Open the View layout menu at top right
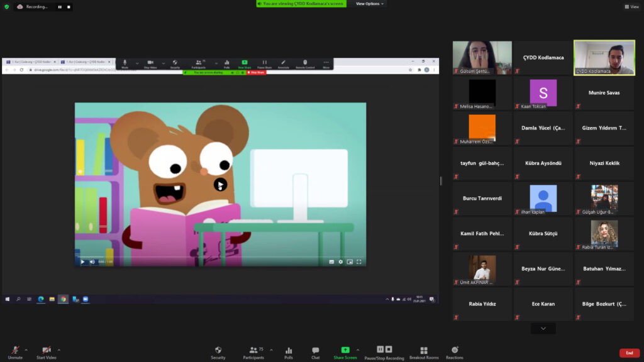Screen dimensions: 644x362 point(631,7)
